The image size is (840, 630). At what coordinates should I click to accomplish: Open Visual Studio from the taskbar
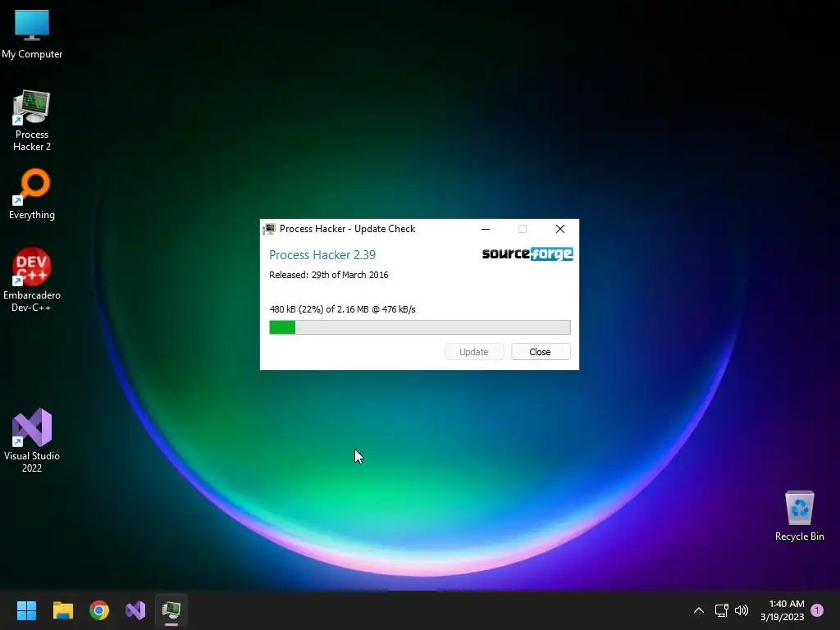pyautogui.click(x=135, y=610)
